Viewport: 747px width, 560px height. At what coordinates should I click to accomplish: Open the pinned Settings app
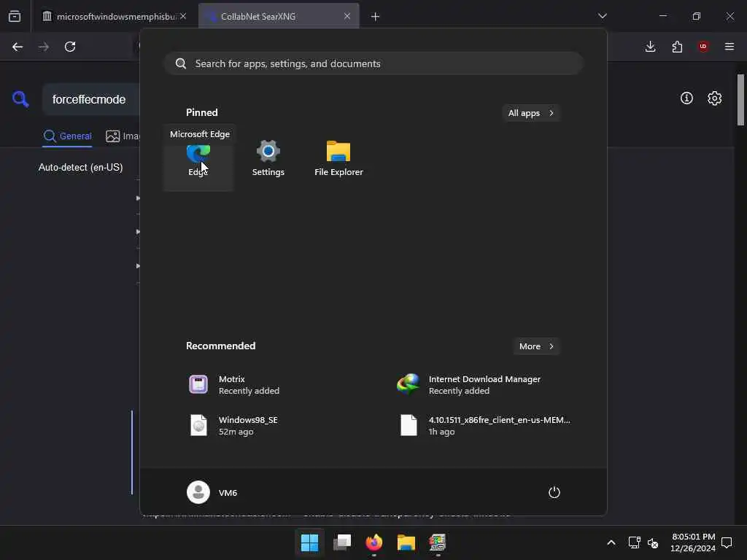[x=268, y=159]
